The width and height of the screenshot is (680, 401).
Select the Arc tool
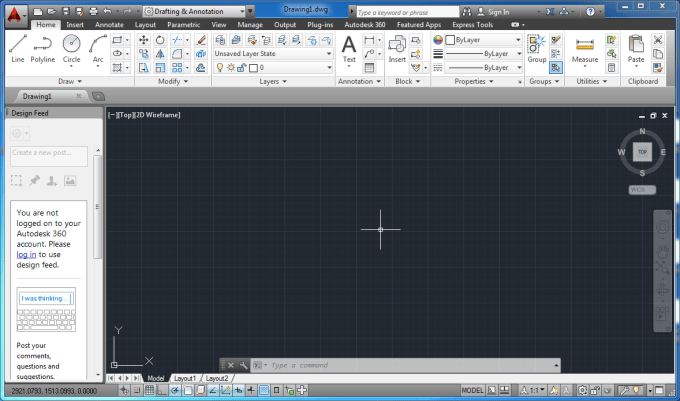[x=98, y=49]
